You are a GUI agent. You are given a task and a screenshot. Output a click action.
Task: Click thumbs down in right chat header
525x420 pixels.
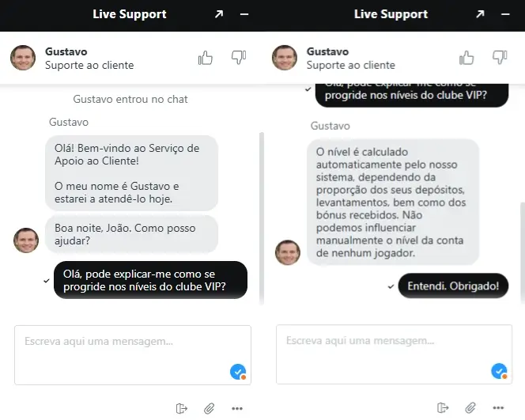click(500, 57)
